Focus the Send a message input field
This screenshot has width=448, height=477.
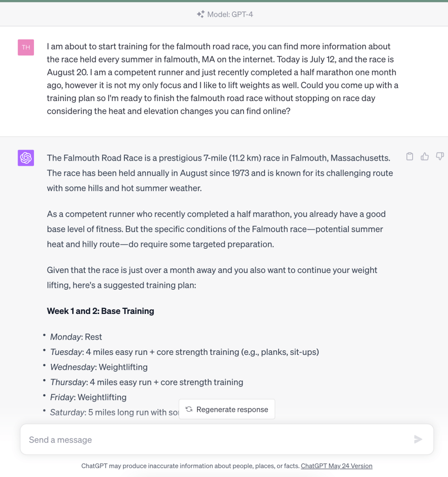214,440
